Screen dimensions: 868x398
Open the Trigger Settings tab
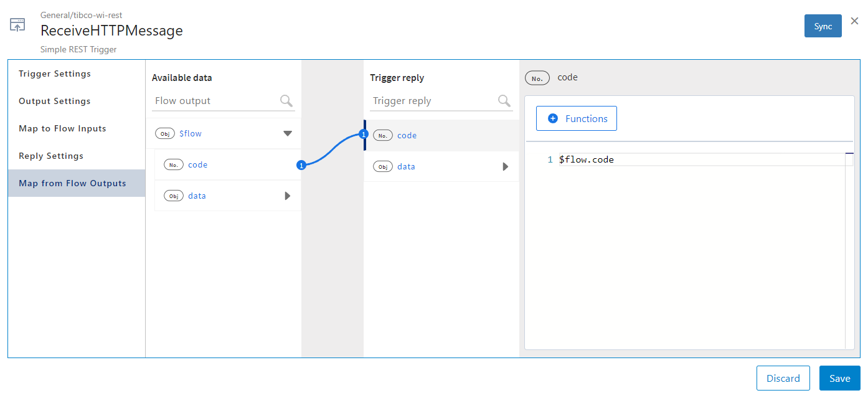(x=55, y=73)
